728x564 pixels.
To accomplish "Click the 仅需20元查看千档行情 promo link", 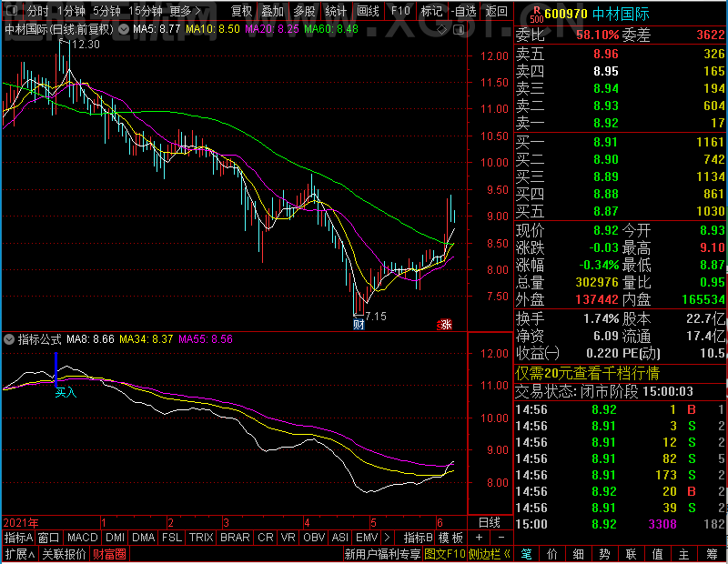I will [587, 373].
